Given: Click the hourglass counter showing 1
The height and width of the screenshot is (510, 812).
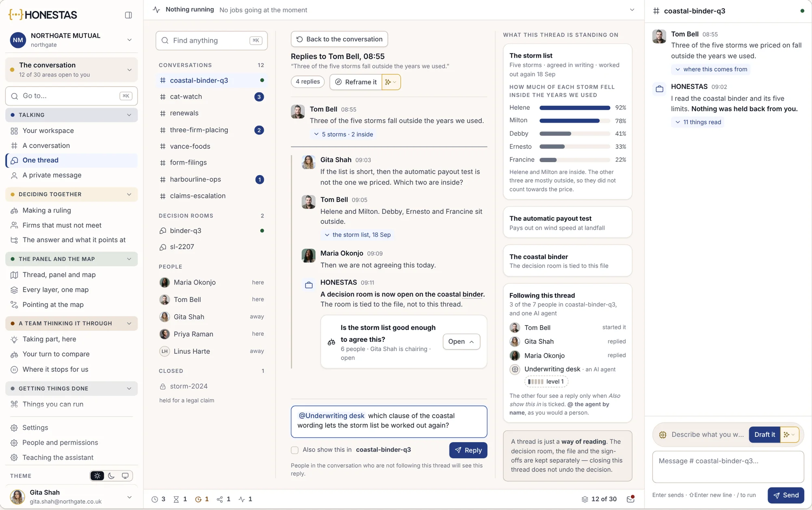Looking at the screenshot, I should click(180, 499).
